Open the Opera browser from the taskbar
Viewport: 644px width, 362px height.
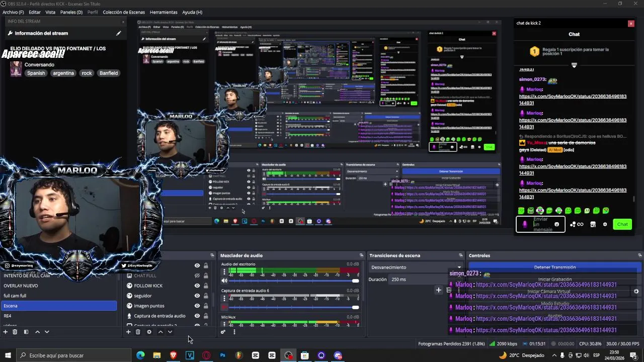tap(206, 355)
